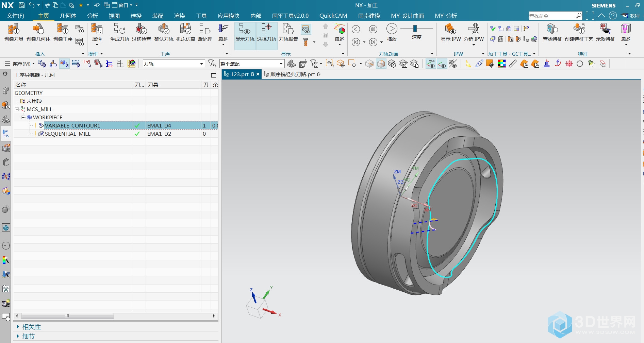Collapse the WORKPIECE tree node
Image resolution: width=644 pixels, height=343 pixels.
[x=23, y=117]
